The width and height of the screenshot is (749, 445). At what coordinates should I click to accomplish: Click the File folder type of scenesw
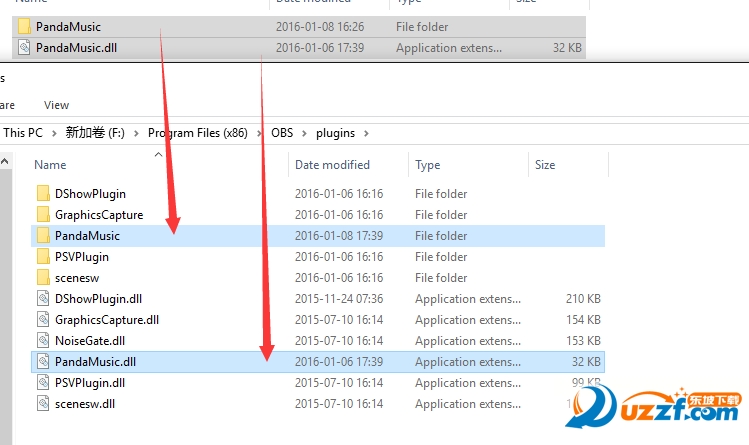441,278
